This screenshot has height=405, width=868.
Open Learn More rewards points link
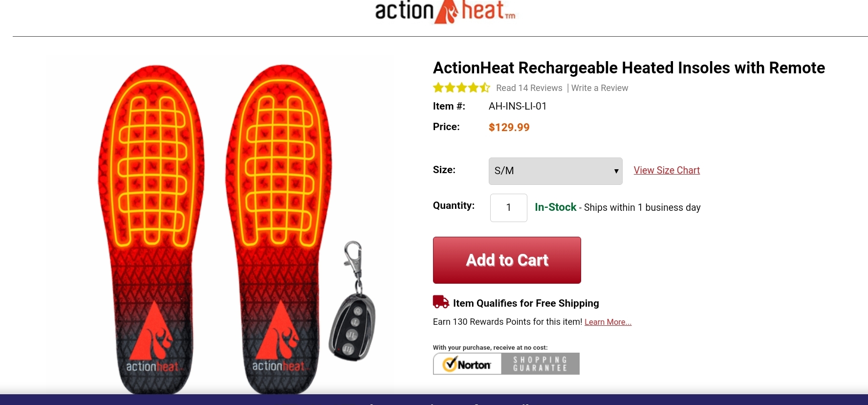click(x=608, y=322)
